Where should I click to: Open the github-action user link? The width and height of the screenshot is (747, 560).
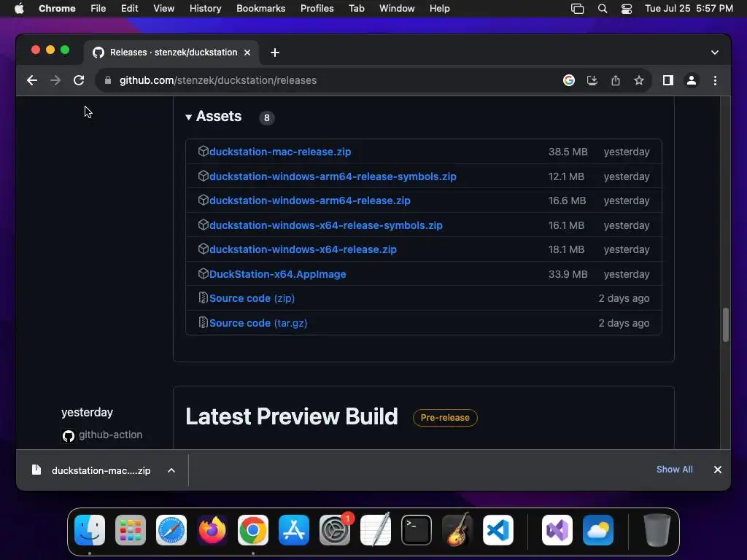click(110, 435)
